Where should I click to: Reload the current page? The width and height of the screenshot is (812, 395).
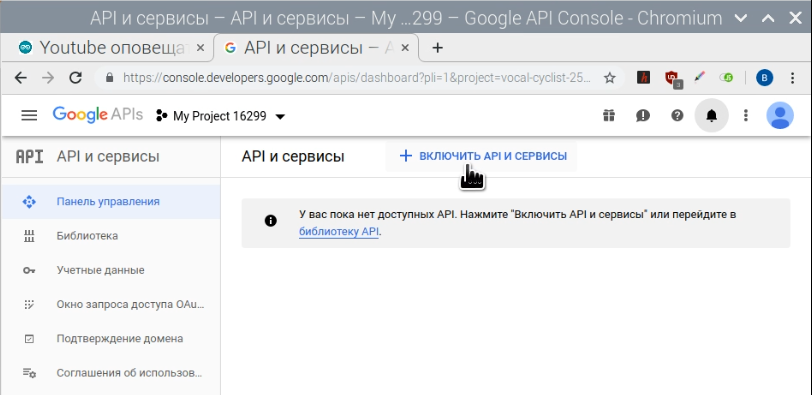tap(76, 78)
